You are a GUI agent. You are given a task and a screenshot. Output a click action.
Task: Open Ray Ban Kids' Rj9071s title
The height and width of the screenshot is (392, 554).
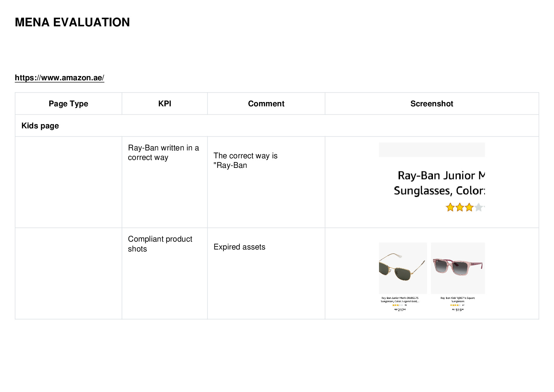[458, 300]
